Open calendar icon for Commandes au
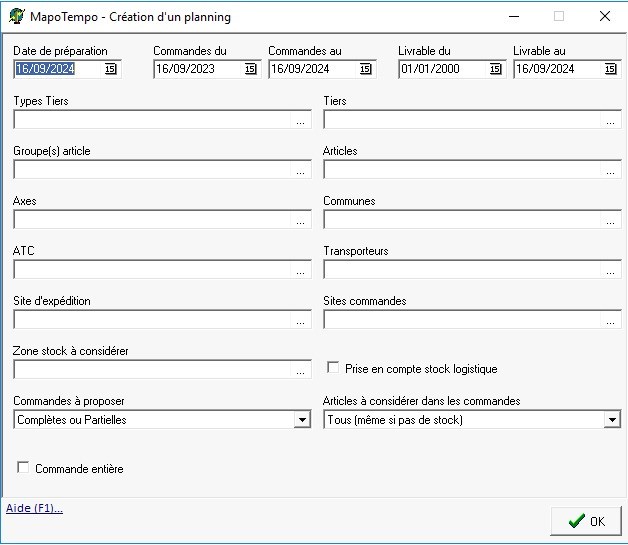 365,69
